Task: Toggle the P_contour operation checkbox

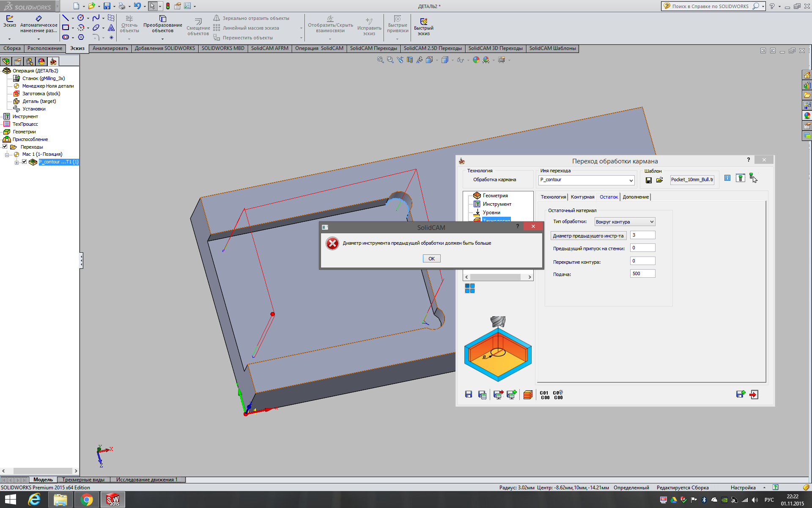Action: coord(25,162)
